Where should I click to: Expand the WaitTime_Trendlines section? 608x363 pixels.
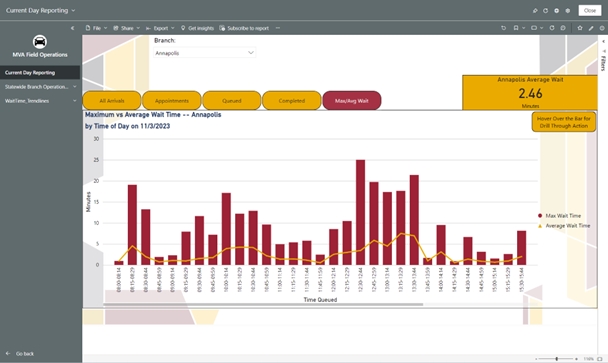[x=74, y=101]
